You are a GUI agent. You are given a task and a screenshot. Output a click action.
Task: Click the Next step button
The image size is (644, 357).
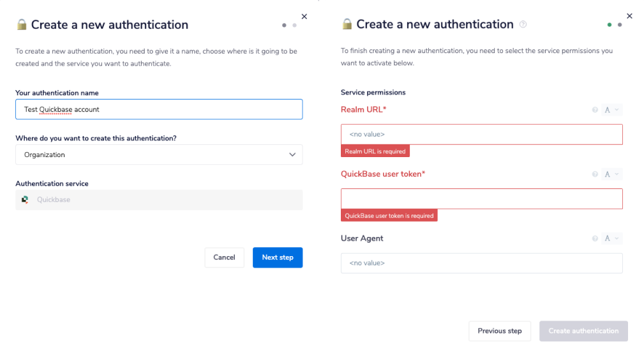[x=278, y=257]
